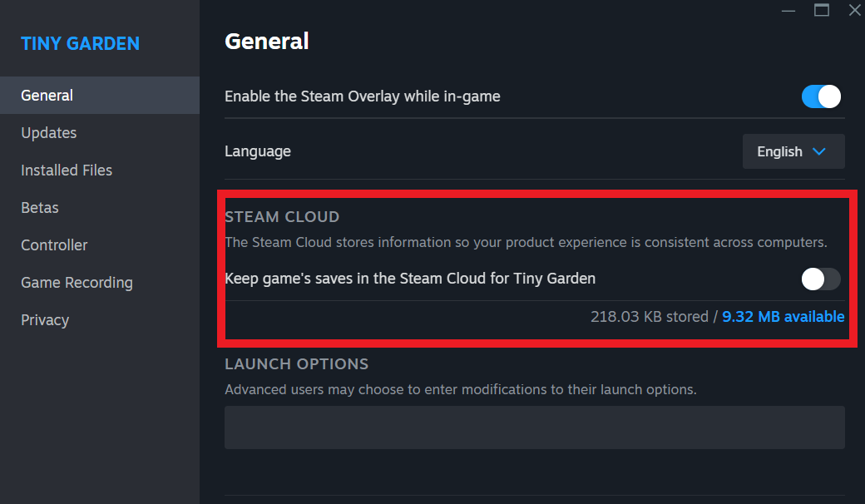865x504 pixels.
Task: Select the General tab in sidebar
Action: coord(47,96)
